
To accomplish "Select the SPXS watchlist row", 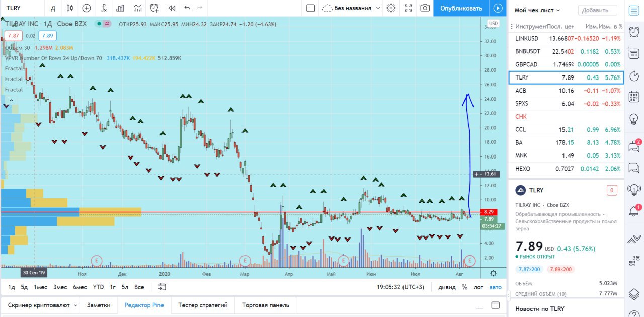I will click(566, 104).
